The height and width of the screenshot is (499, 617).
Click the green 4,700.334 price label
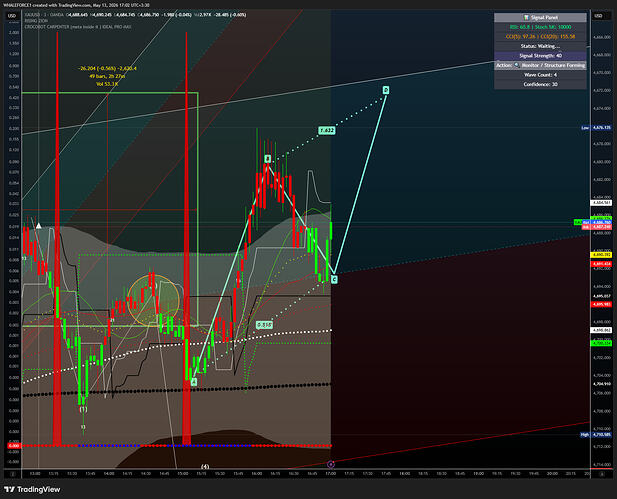(x=601, y=343)
